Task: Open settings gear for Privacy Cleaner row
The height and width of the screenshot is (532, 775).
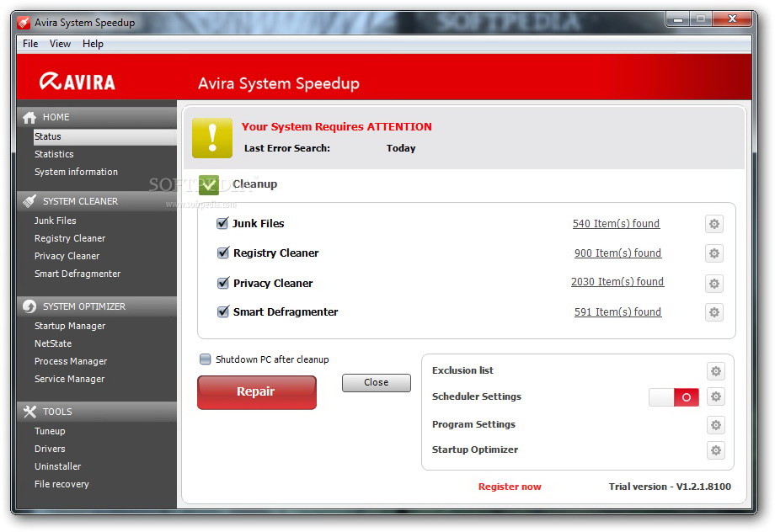Action: coord(714,284)
